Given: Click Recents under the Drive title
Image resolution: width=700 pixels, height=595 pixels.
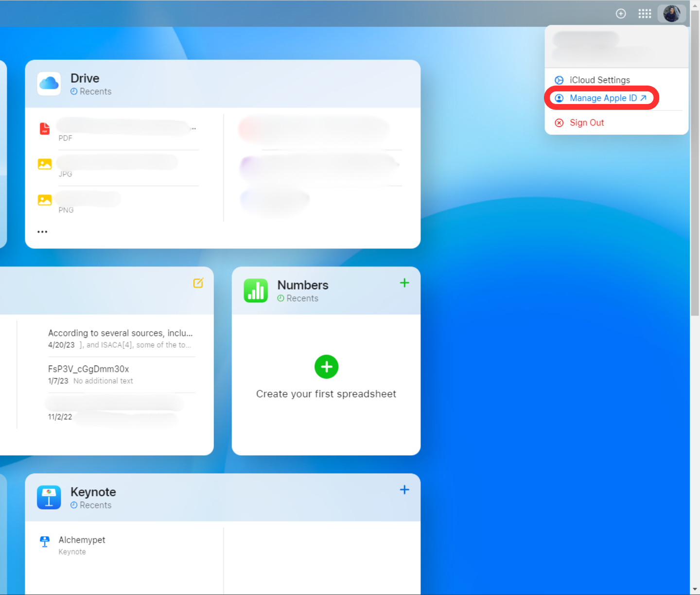Looking at the screenshot, I should (x=91, y=91).
